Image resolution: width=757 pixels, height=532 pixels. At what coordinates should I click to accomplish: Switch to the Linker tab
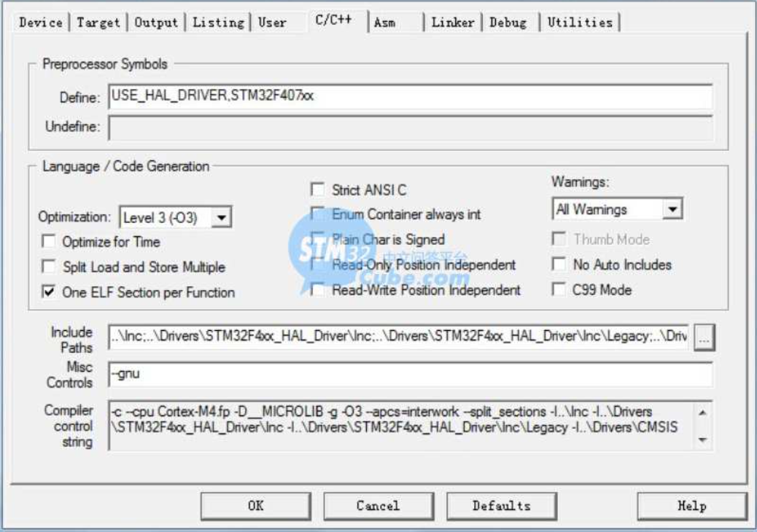pyautogui.click(x=453, y=23)
